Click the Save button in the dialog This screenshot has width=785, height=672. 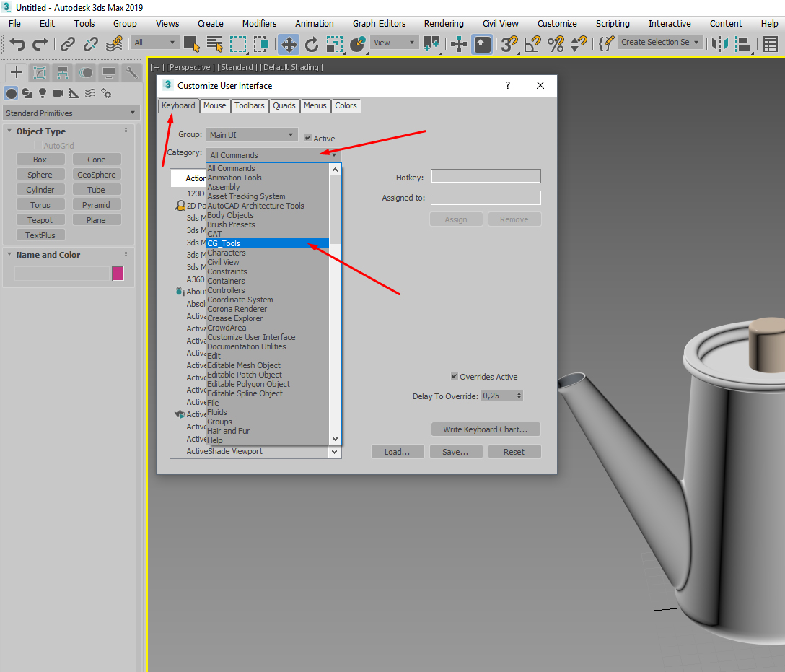point(455,452)
